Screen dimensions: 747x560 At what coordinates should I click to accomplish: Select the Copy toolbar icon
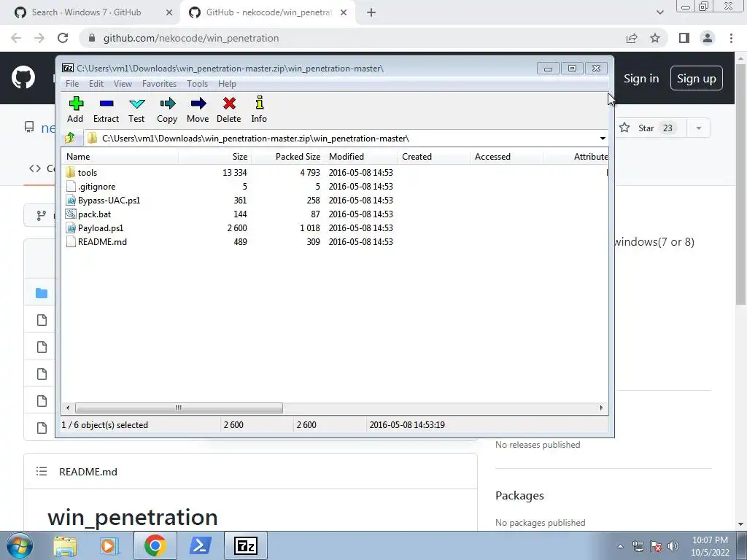point(167,110)
